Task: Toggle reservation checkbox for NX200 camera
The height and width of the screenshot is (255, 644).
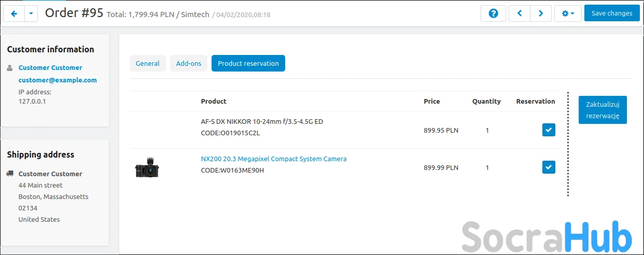Action: (x=549, y=167)
